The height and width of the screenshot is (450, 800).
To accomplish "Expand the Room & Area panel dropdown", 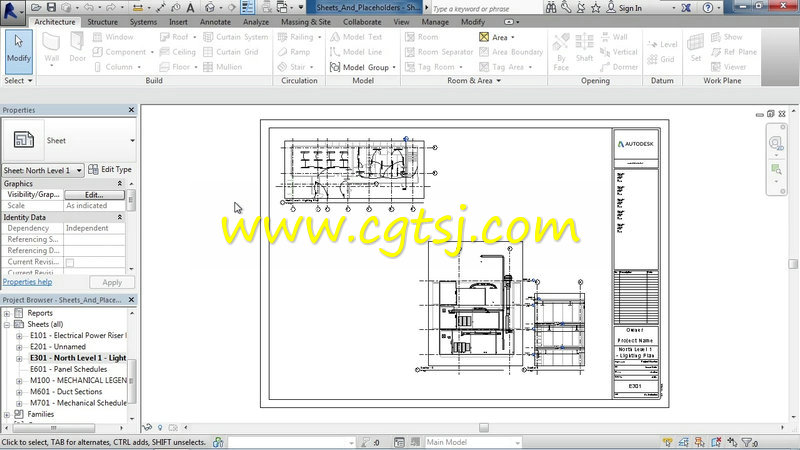I will [x=473, y=81].
